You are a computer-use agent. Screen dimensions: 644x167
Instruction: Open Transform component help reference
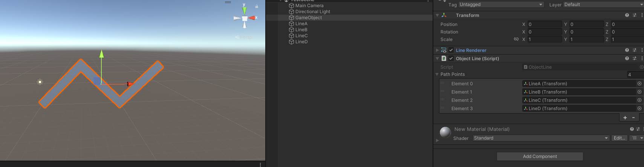point(627,15)
